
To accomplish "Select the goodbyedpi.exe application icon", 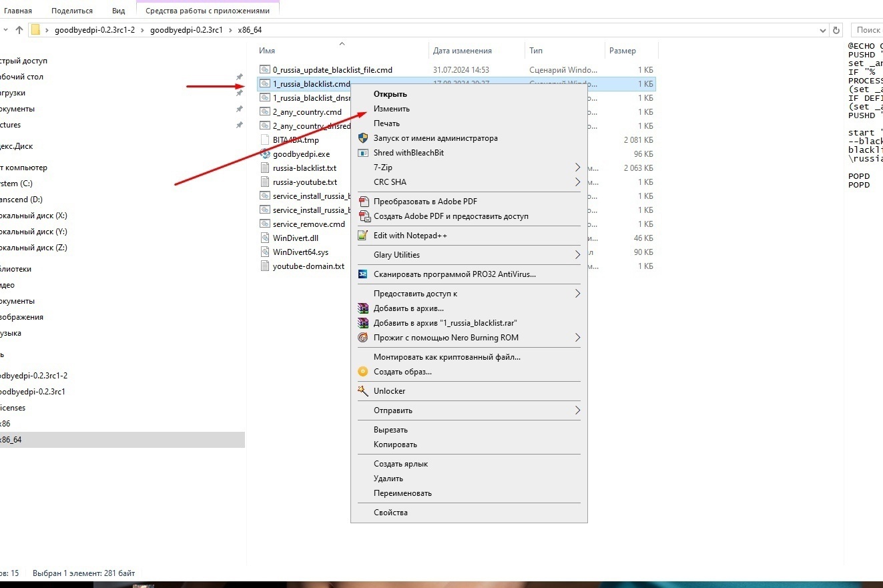I will 265,154.
